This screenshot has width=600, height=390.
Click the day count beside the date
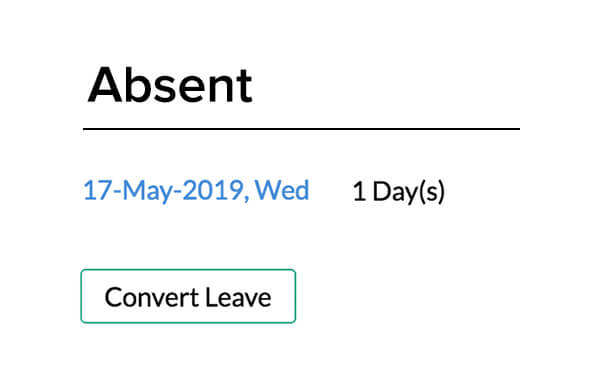(x=398, y=191)
